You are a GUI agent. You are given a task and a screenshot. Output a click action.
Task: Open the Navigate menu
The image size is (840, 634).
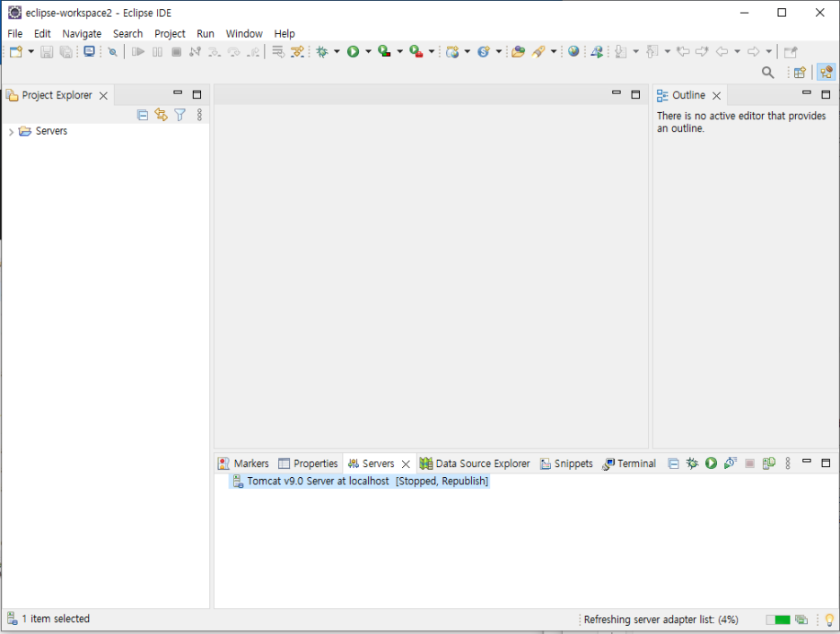click(x=82, y=34)
